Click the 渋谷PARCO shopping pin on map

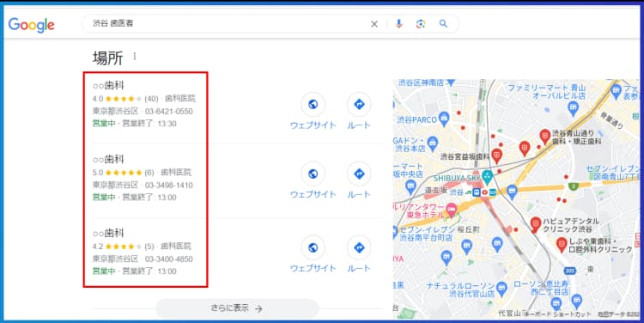[444, 119]
